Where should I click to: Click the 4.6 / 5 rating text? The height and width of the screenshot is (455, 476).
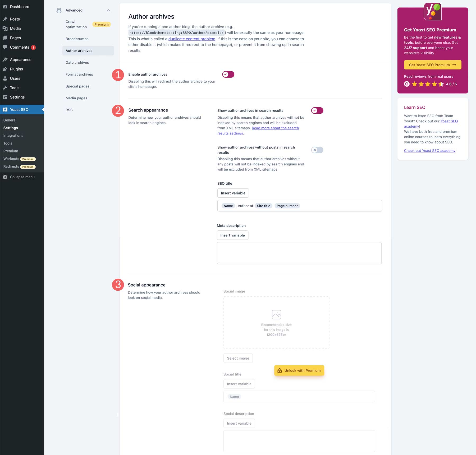coord(451,84)
